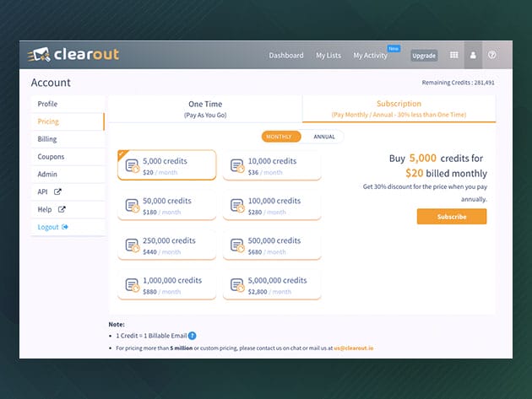The image size is (532, 399).
Task: Choose the 250,000 credits plan card
Action: [x=166, y=245]
